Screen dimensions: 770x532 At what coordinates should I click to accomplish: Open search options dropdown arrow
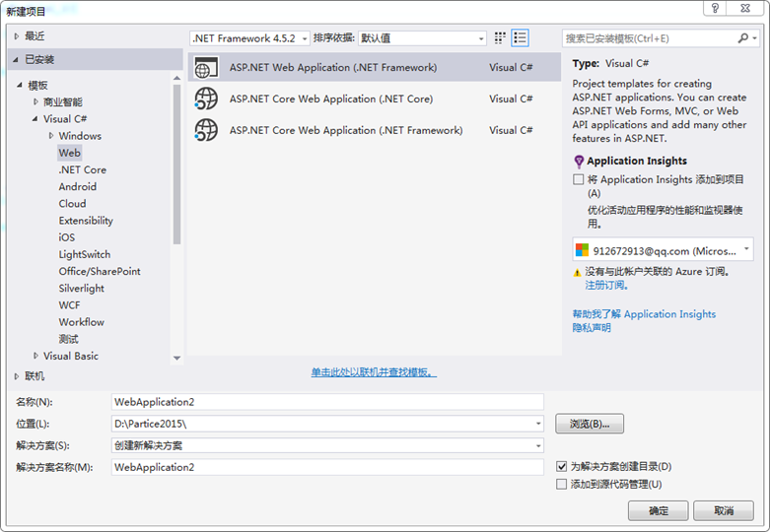tap(755, 38)
